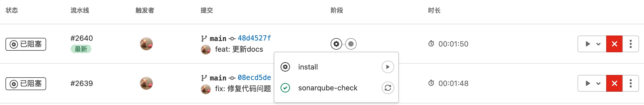Expand manual jobs dropdown for pipeline #2640
This screenshot has height=105, width=644.
pyautogui.click(x=592, y=44)
